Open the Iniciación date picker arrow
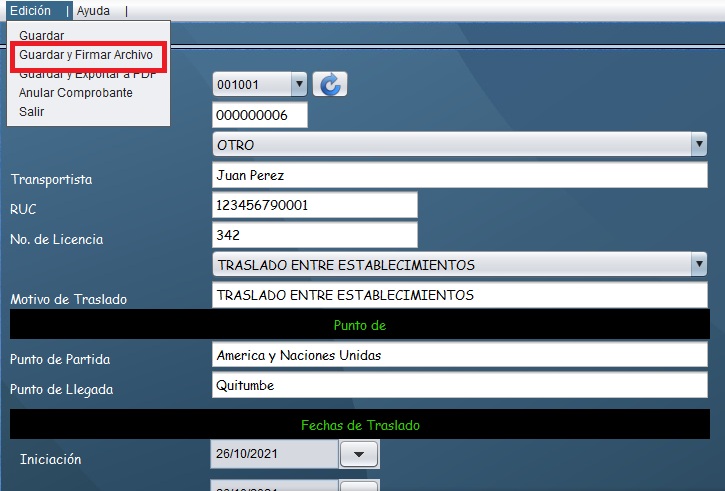The image size is (725, 491). point(359,455)
